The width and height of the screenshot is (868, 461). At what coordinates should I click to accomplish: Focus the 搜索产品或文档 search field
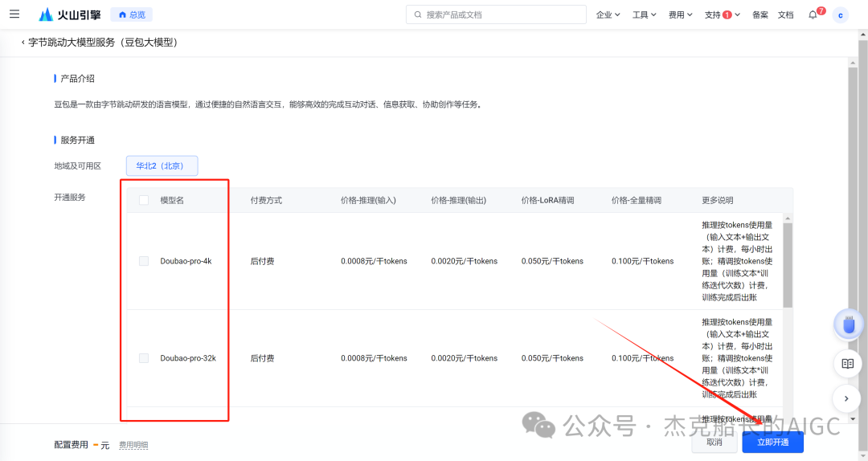(x=496, y=15)
